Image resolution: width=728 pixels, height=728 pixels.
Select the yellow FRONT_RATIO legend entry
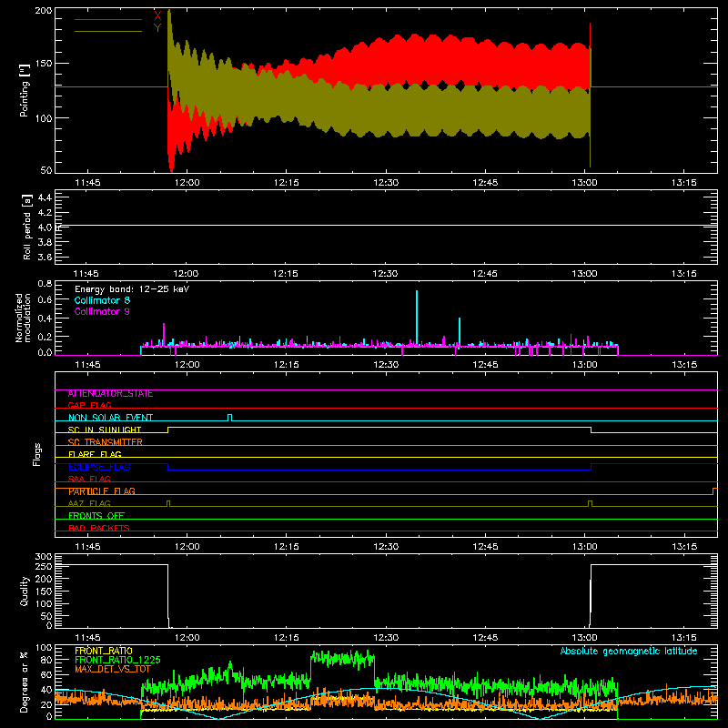(x=104, y=651)
